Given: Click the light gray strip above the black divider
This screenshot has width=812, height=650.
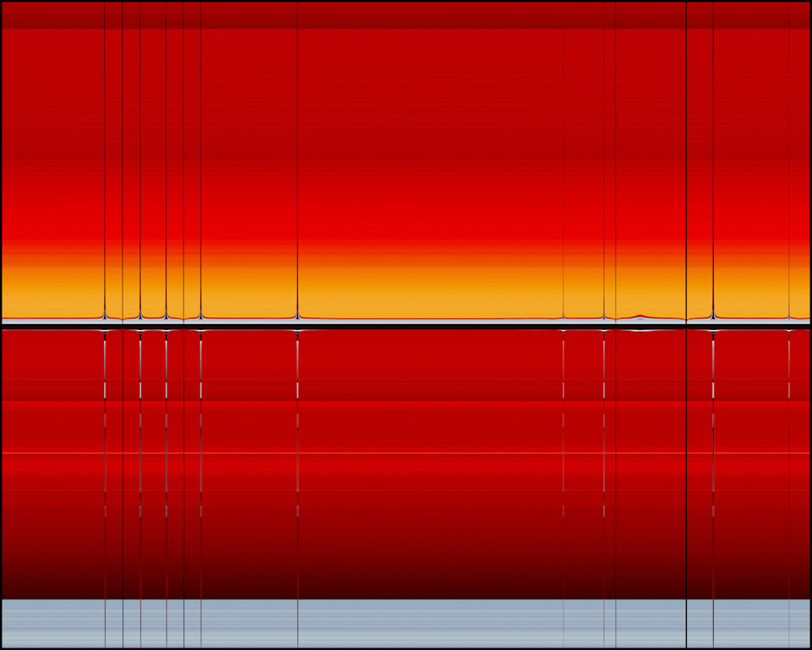Looking at the screenshot, I should (x=406, y=322).
